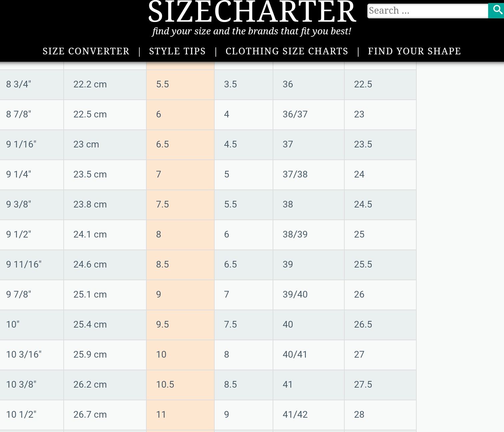Click the 10 3/16" length cell

tap(24, 355)
